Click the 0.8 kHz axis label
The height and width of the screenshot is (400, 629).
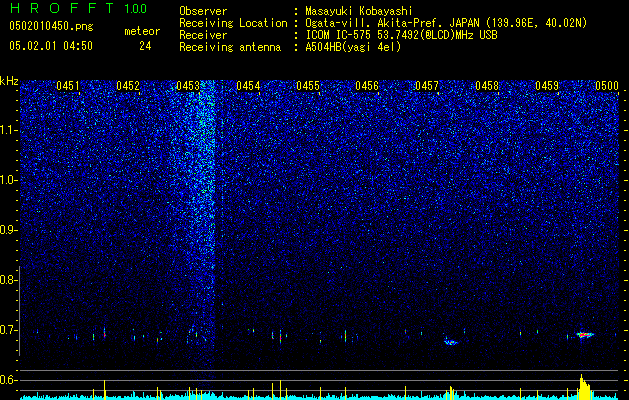point(8,280)
